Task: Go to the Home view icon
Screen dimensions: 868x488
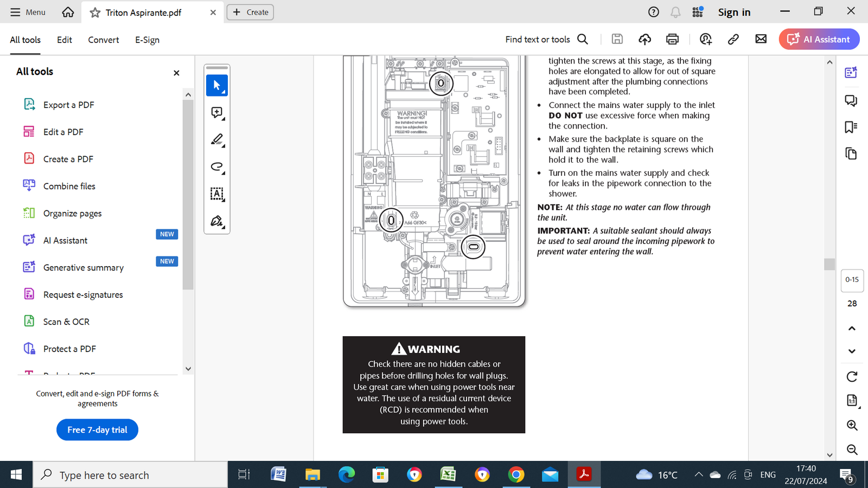Action: pyautogui.click(x=68, y=12)
